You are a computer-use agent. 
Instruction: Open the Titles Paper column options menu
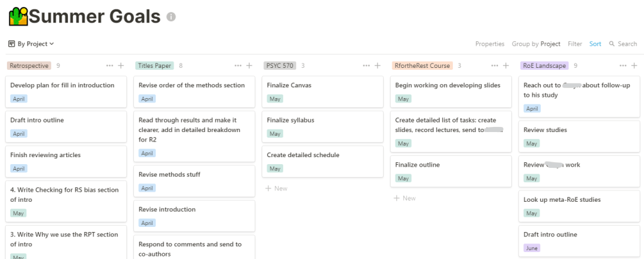coord(238,65)
